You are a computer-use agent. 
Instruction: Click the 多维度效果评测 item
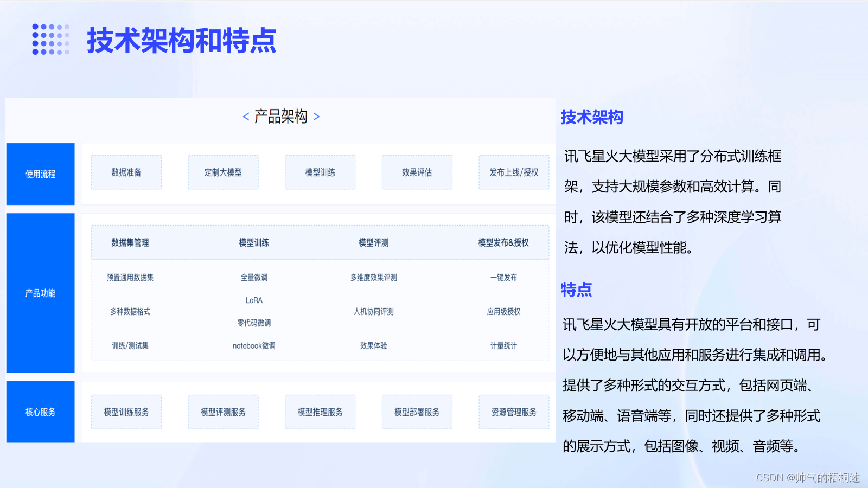[373, 277]
